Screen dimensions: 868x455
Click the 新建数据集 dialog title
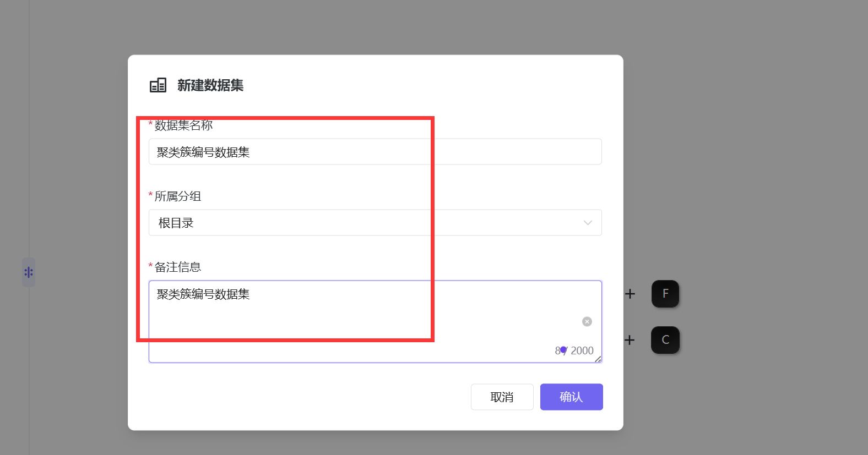(x=210, y=85)
